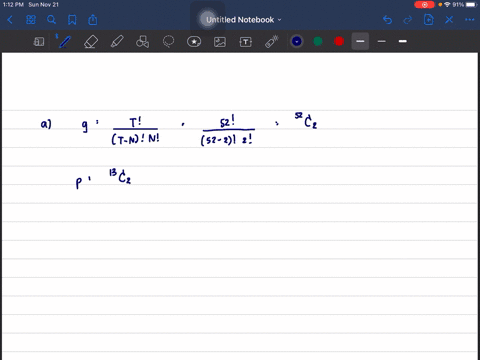Tap the screen recording indicator

(424, 5)
